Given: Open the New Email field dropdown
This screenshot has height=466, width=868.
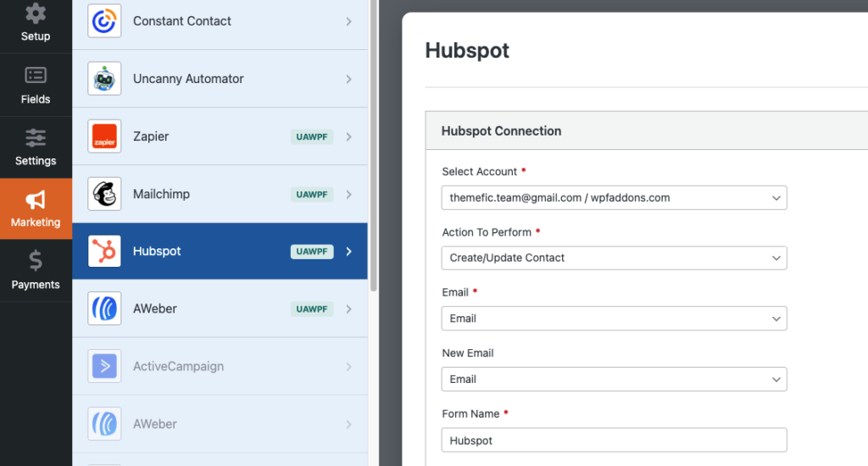Looking at the screenshot, I should click(614, 379).
